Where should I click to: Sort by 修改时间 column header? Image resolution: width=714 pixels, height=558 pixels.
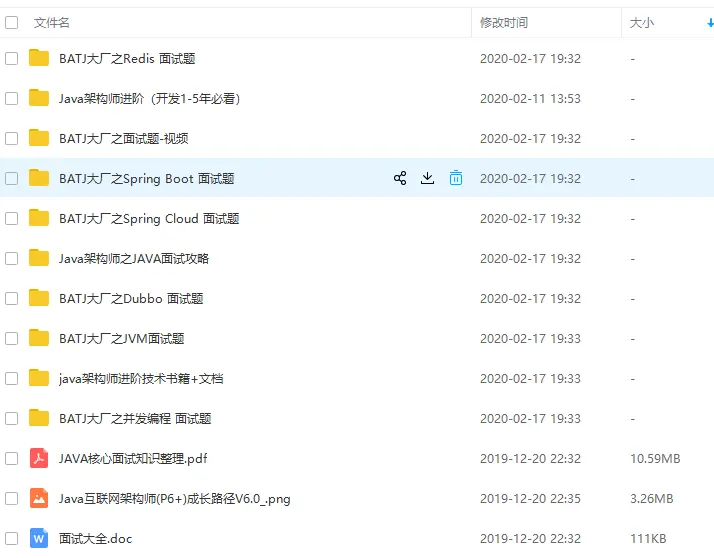504,22
